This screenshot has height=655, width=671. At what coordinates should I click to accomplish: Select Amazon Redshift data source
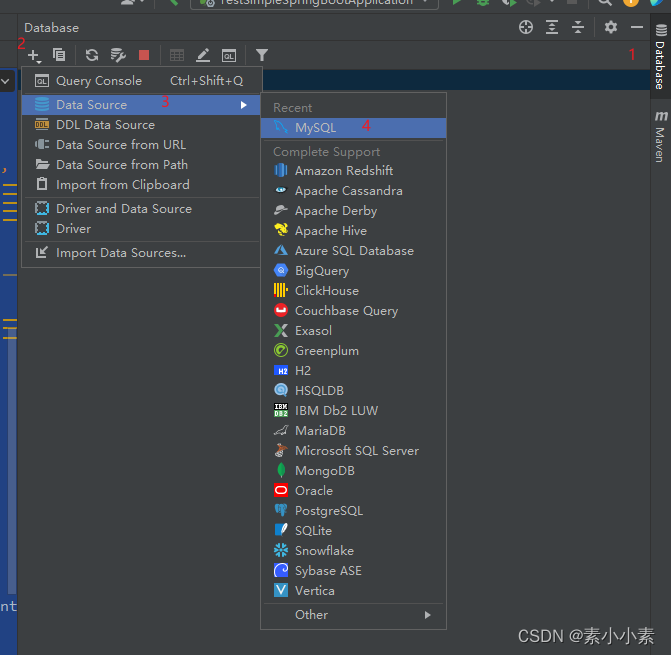353,171
